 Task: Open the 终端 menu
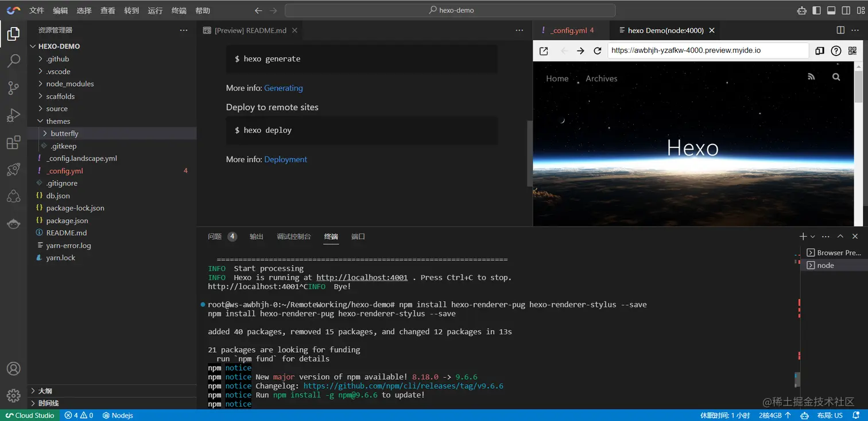[x=179, y=10]
